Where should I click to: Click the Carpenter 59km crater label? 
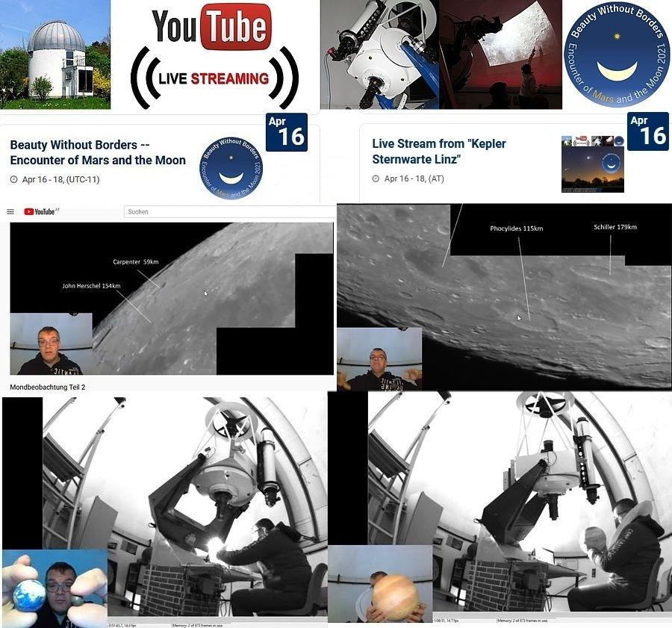pyautogui.click(x=136, y=262)
